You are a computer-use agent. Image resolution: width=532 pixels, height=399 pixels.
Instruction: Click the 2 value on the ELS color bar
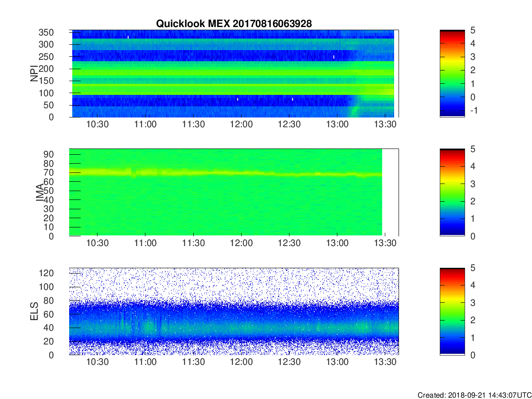click(x=472, y=320)
